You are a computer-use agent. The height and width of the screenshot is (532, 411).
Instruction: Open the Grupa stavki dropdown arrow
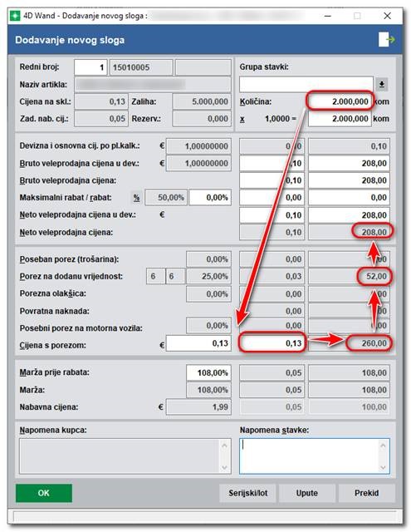coord(382,84)
